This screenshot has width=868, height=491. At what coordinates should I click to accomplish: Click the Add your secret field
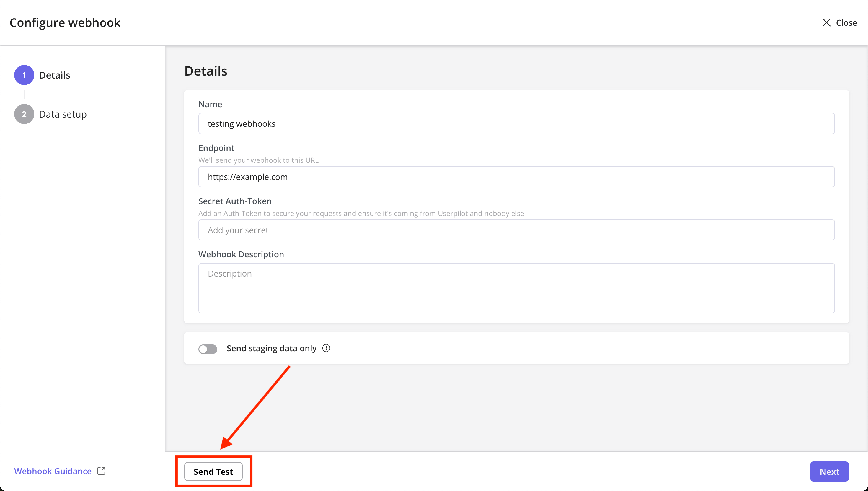click(516, 230)
